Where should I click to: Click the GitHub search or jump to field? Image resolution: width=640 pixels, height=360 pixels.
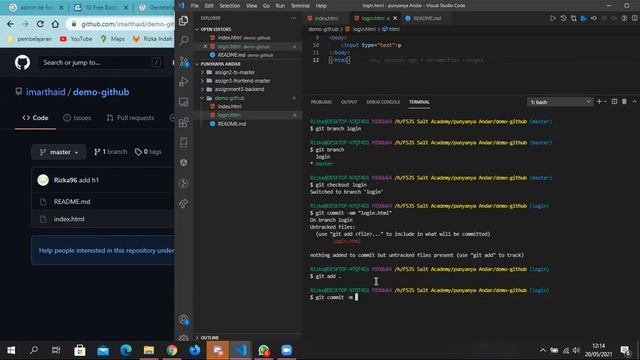pos(101,62)
